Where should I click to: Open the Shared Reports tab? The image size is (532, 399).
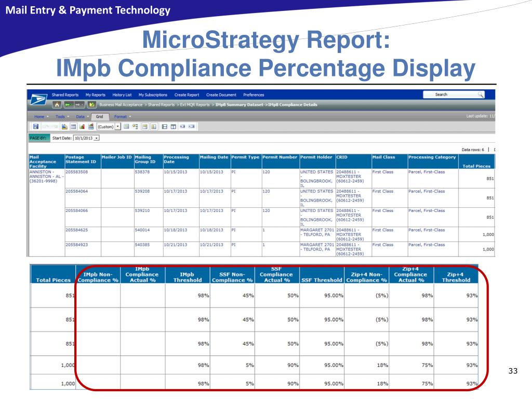(65, 95)
